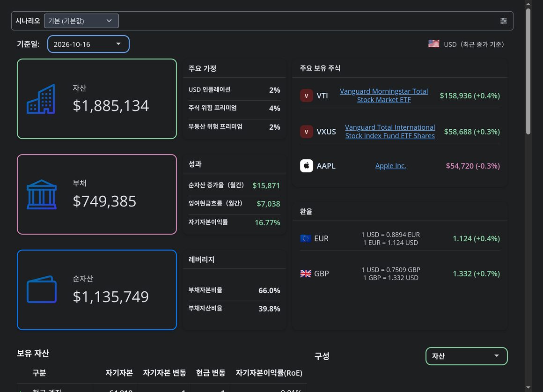Screen dimensions: 543x392
Task: Click the 자기자본 변동 column header
Action: pos(164,373)
